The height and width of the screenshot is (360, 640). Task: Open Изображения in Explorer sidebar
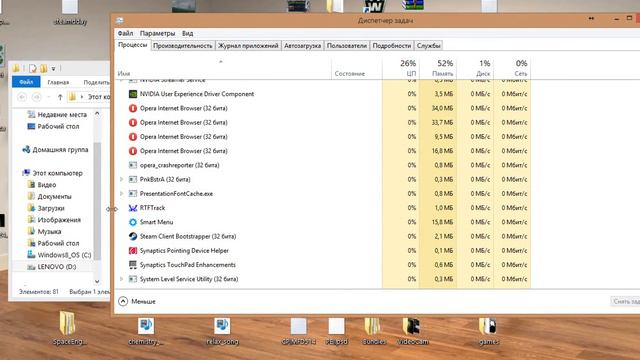pos(54,220)
